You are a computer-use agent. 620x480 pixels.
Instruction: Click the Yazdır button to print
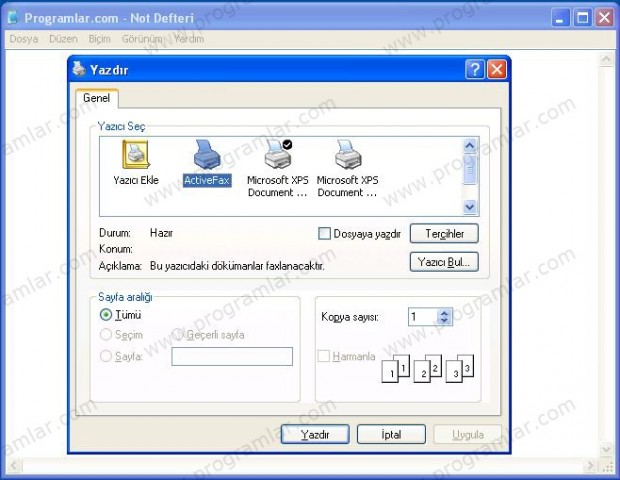(x=315, y=435)
